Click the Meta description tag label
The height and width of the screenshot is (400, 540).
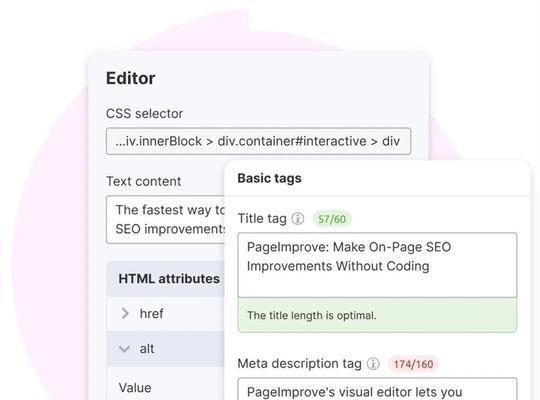coord(299,363)
